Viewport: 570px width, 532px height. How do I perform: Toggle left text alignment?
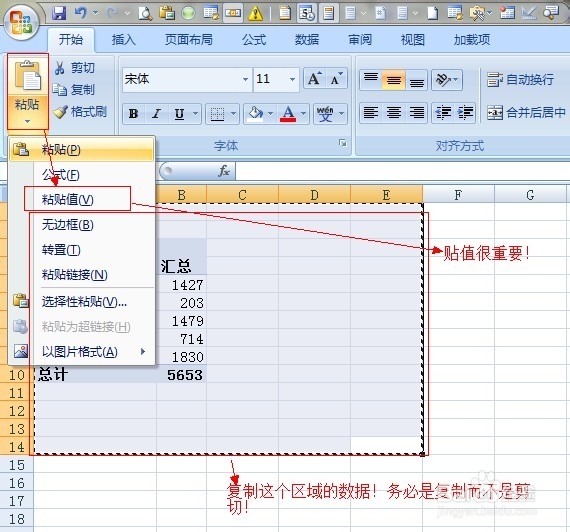[x=371, y=113]
